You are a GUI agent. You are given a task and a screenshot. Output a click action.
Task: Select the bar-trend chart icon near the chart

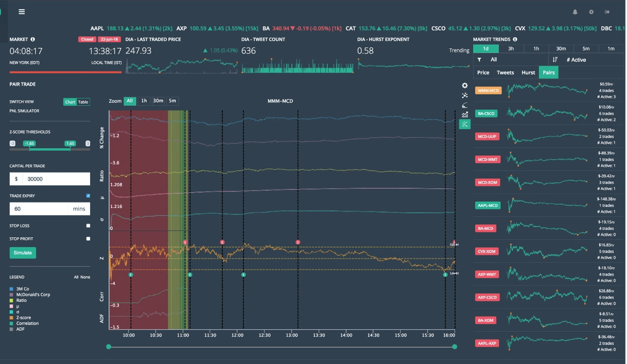click(464, 115)
